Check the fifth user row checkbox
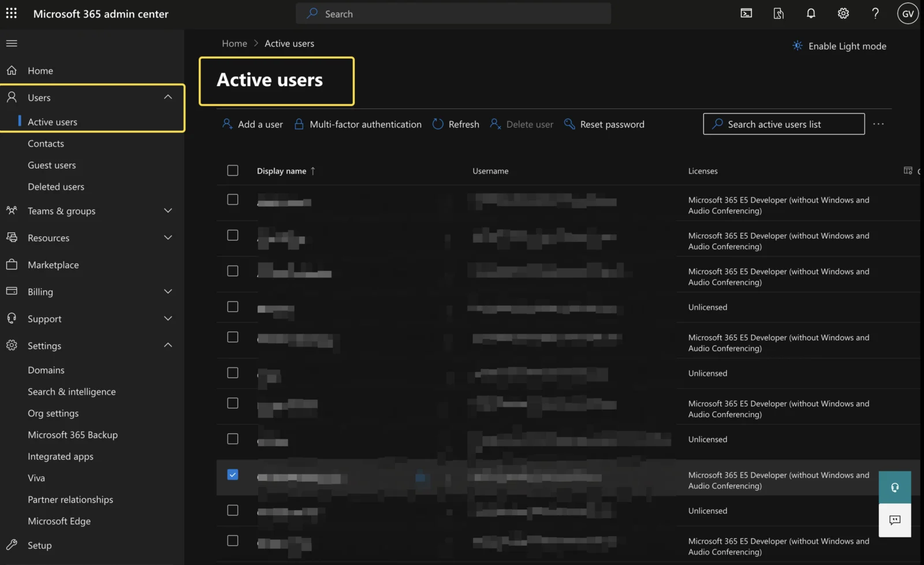 click(233, 337)
